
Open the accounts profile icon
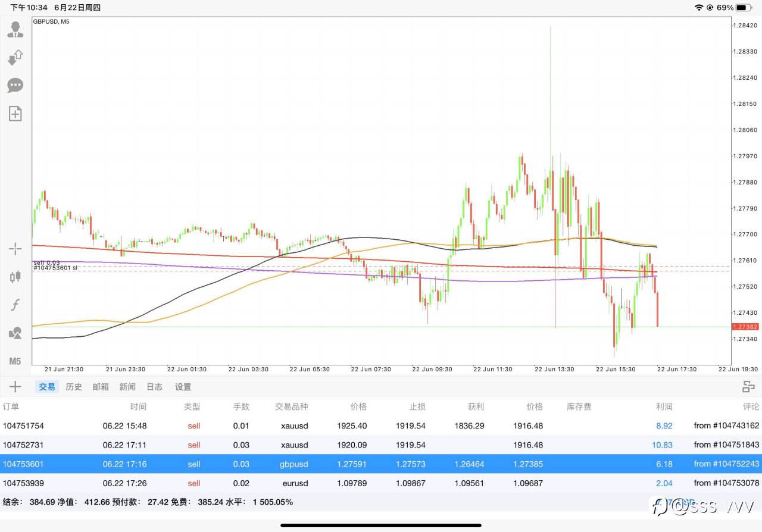15,29
